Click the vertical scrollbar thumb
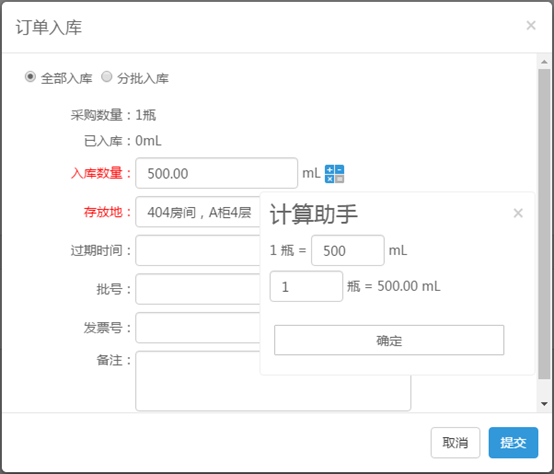The image size is (554, 474). pyautogui.click(x=544, y=224)
